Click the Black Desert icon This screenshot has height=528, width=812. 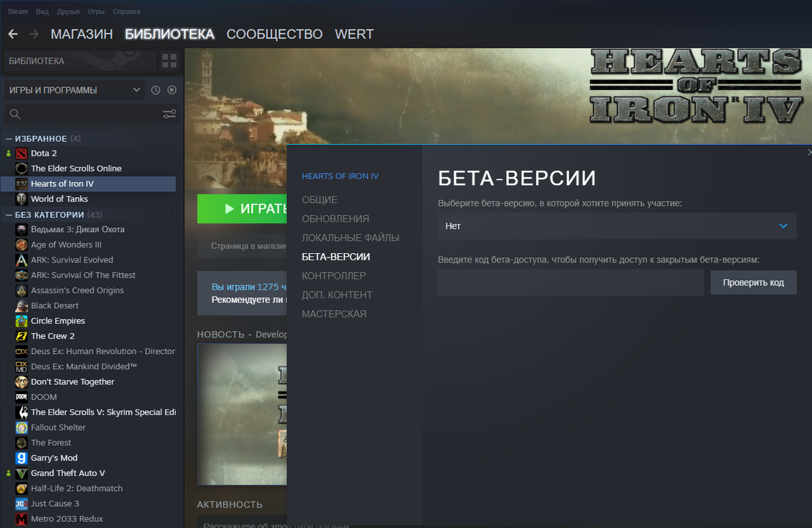[x=21, y=306]
